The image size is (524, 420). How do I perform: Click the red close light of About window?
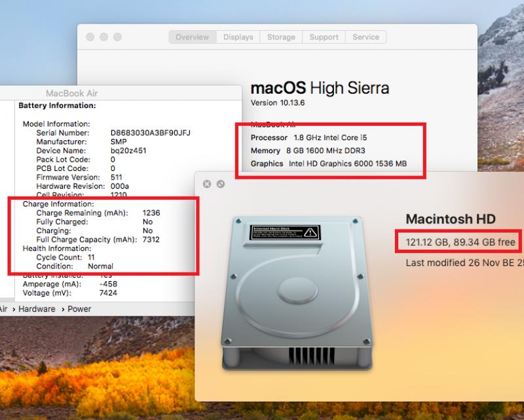click(90, 37)
